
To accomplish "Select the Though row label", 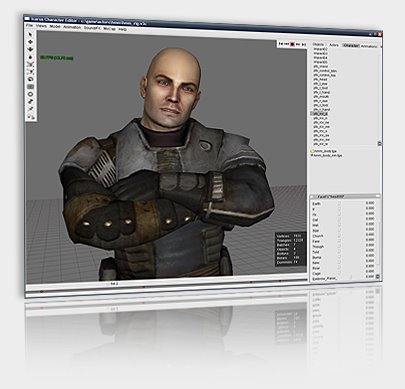I will coord(318,247).
